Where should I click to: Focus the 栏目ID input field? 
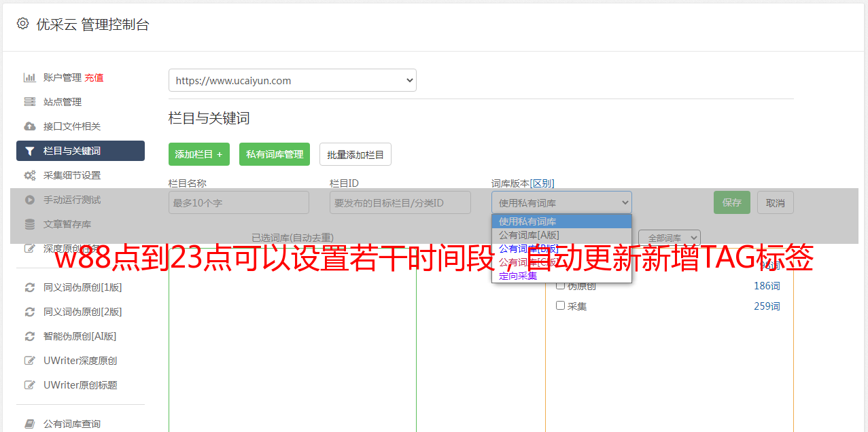pos(400,202)
